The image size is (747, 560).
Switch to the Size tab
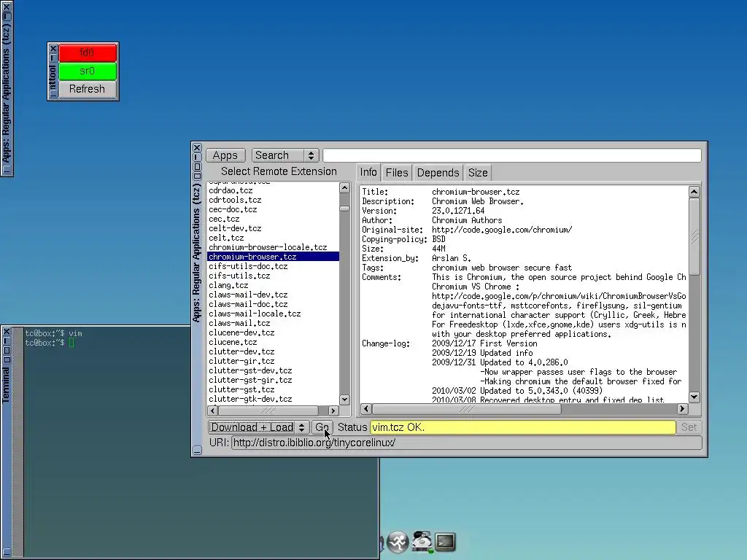pos(478,172)
